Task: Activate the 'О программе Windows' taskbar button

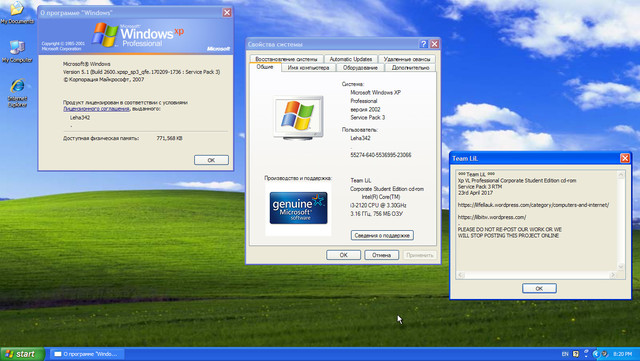Action: tap(87, 354)
